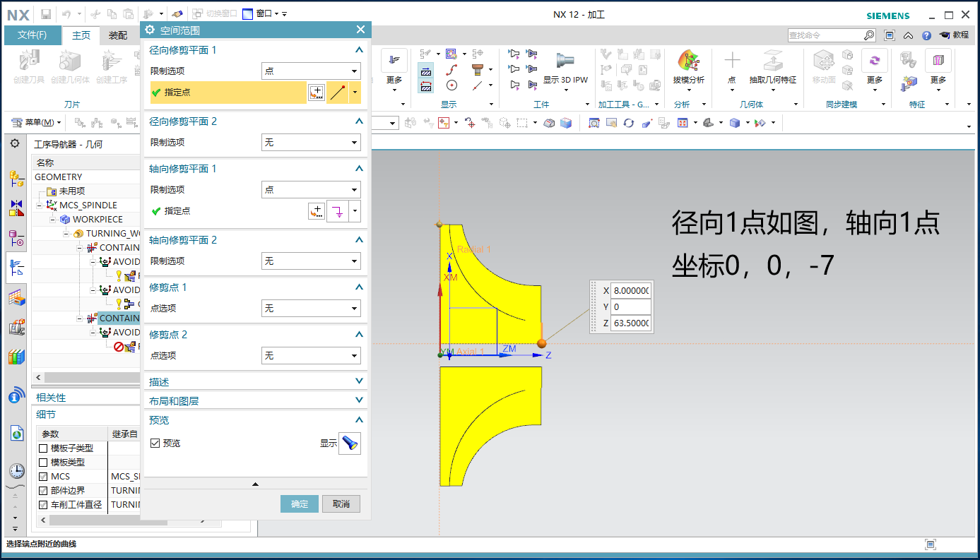Image resolution: width=980 pixels, height=560 pixels.
Task: Check the 模板子类型 checkbox
Action: [43, 448]
